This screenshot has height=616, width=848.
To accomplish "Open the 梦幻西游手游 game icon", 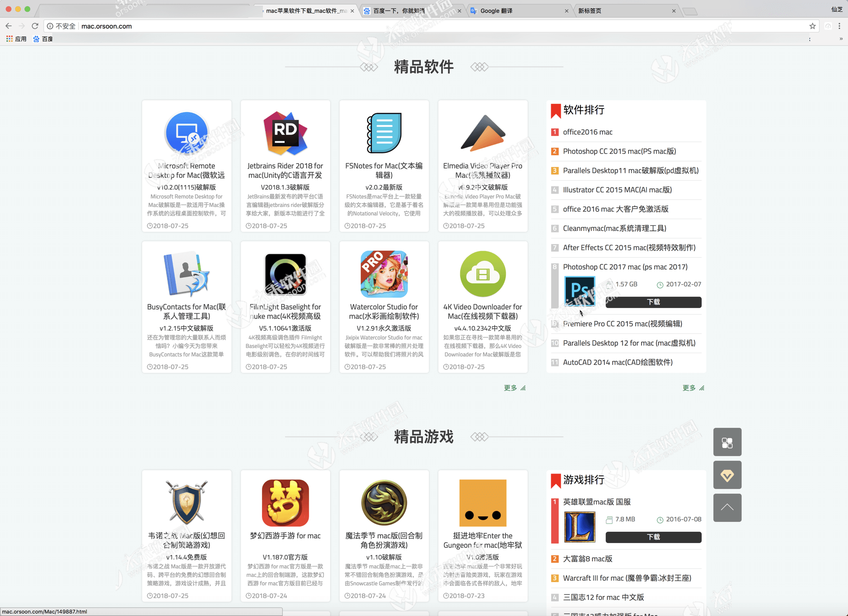I will click(285, 503).
